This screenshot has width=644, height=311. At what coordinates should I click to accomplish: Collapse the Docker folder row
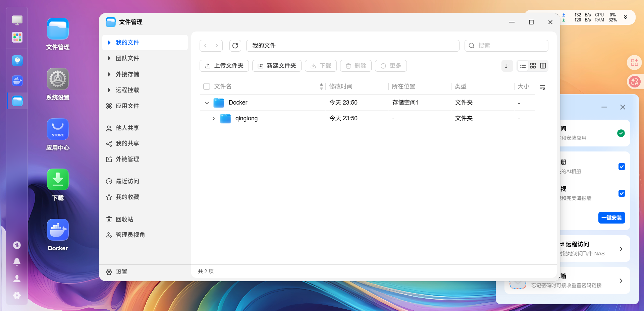207,103
